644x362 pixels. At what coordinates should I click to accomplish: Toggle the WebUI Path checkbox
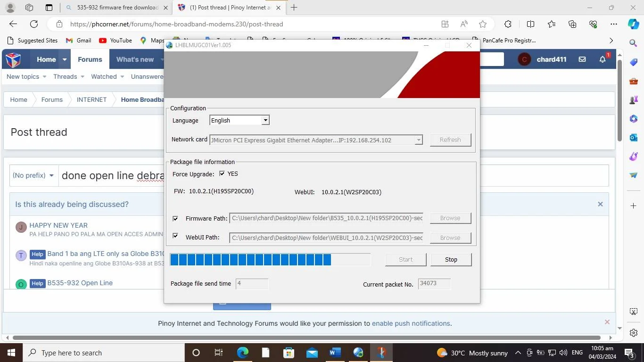[x=175, y=236]
